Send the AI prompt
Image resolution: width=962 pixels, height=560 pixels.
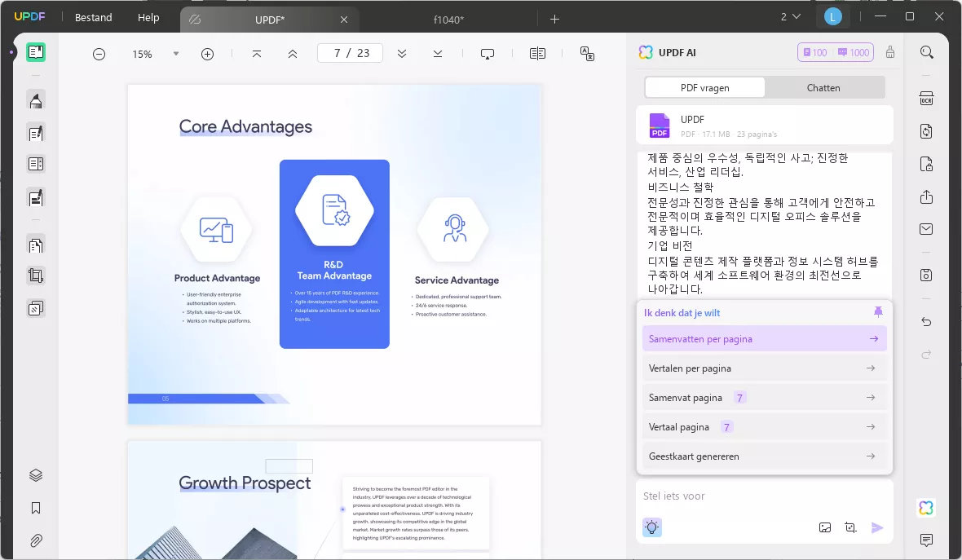(x=877, y=527)
